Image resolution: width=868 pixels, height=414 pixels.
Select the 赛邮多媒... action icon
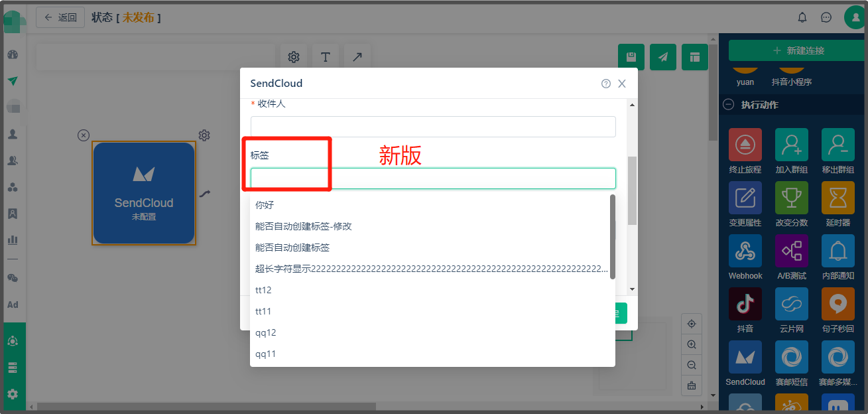[x=838, y=357]
